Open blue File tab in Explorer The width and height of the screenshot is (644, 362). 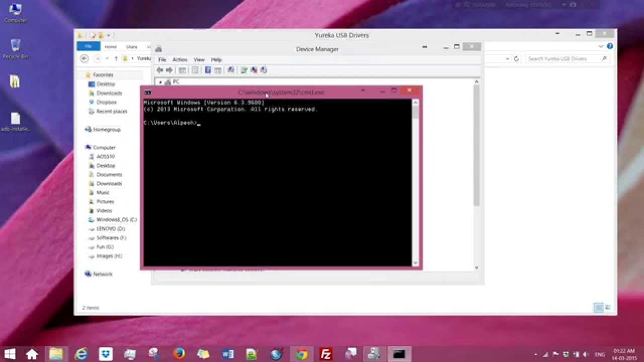click(88, 47)
